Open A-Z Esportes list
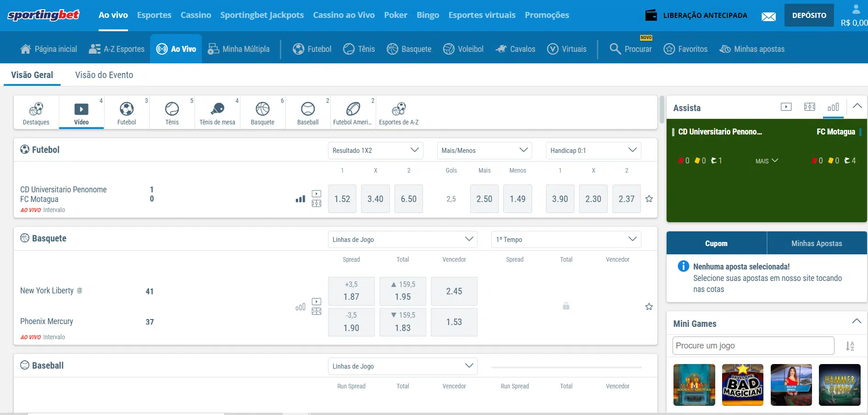Viewport: 868px width, 415px height. pos(117,49)
